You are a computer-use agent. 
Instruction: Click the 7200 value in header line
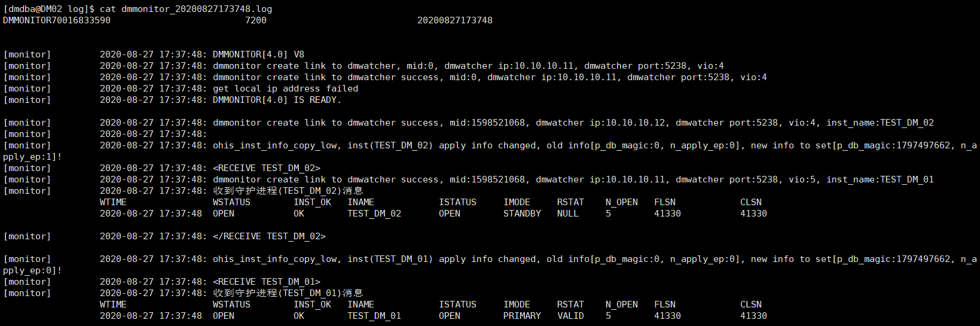(256, 20)
